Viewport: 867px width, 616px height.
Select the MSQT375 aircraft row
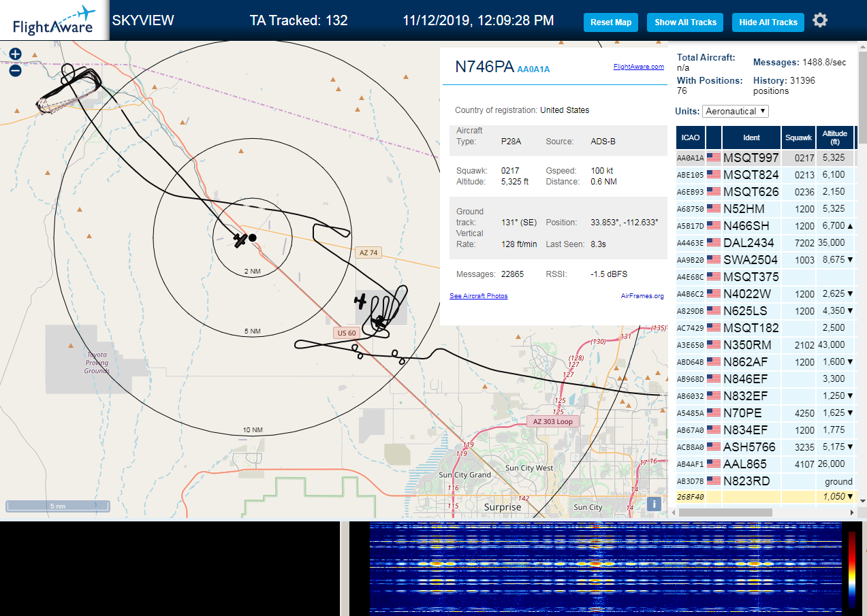coord(766,277)
